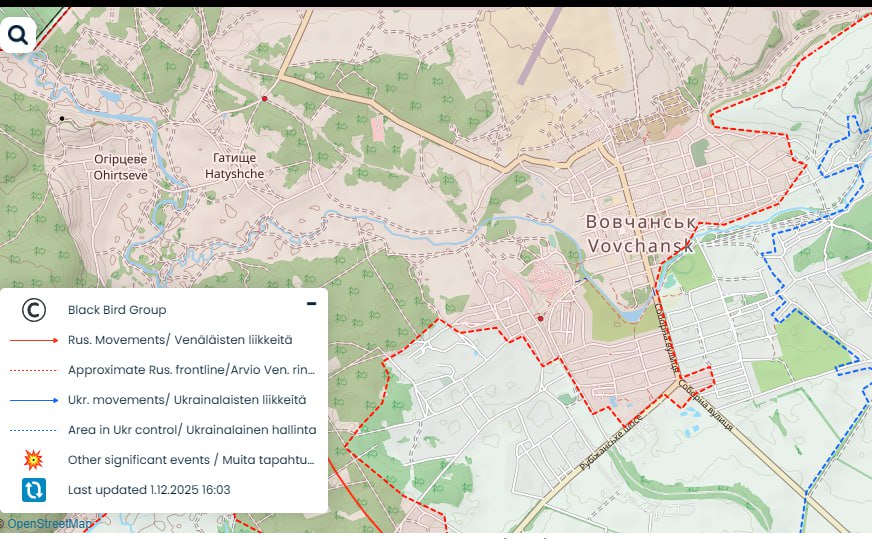872x539 pixels.
Task: Click the black dot marker above Ohirtseve
Action: click(62, 118)
